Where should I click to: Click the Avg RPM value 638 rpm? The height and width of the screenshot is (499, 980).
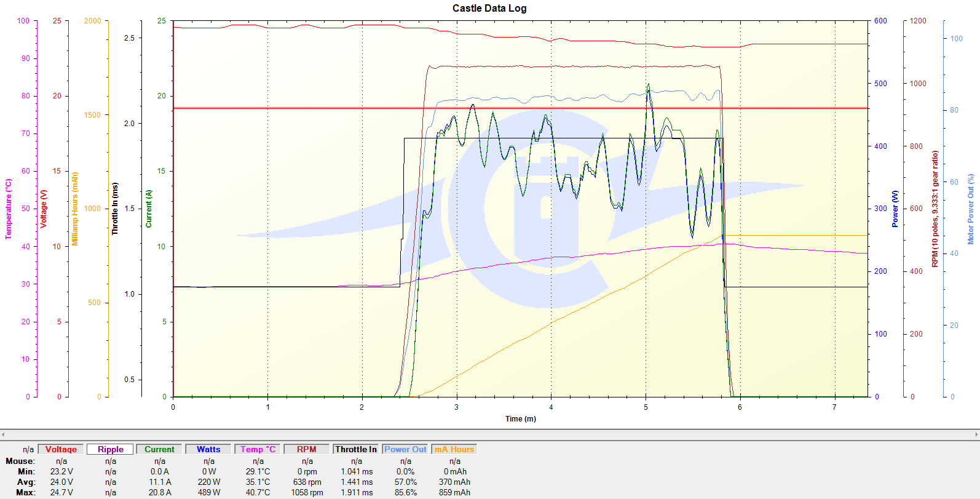(307, 482)
